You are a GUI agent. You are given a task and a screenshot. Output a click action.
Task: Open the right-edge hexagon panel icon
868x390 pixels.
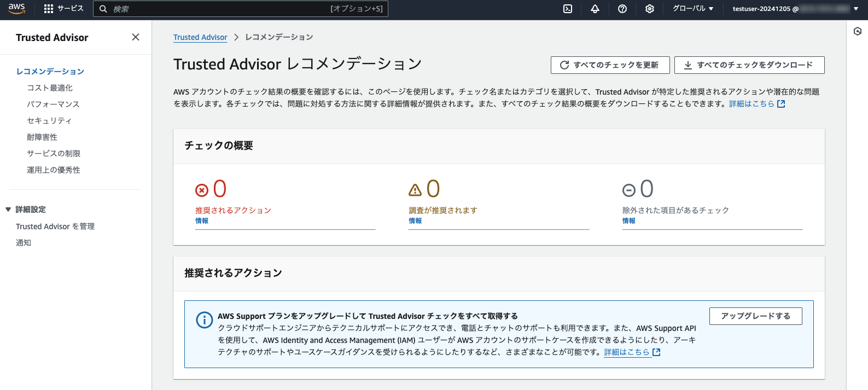[x=858, y=31]
